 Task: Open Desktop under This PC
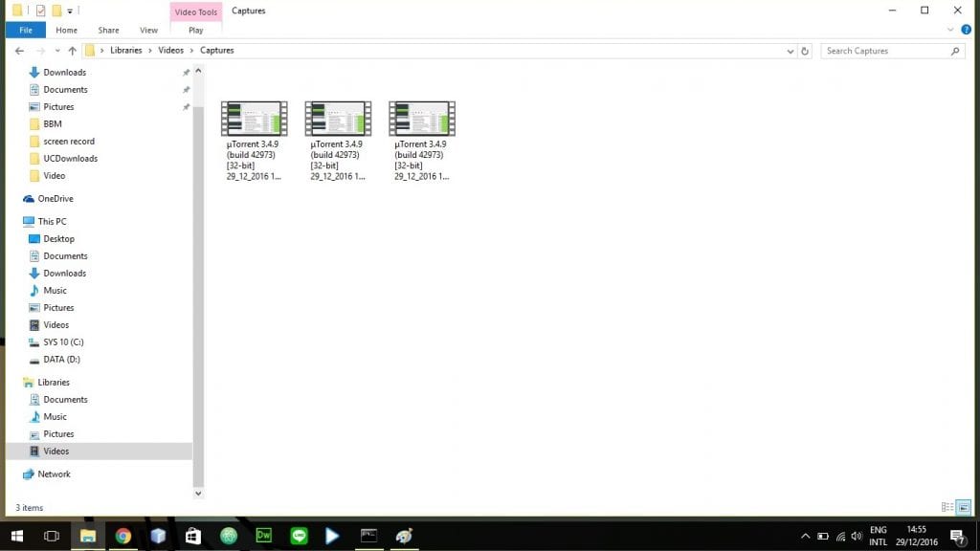coord(58,238)
